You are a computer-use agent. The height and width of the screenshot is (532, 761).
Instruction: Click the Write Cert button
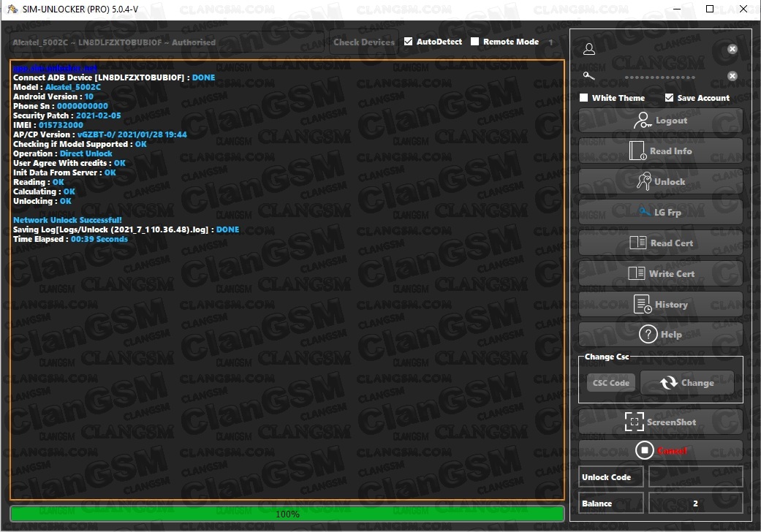click(x=661, y=273)
